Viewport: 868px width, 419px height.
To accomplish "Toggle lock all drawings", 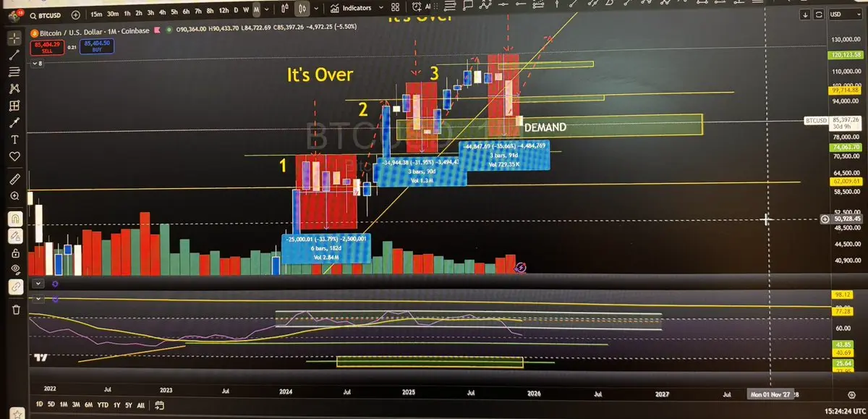I will [x=14, y=253].
